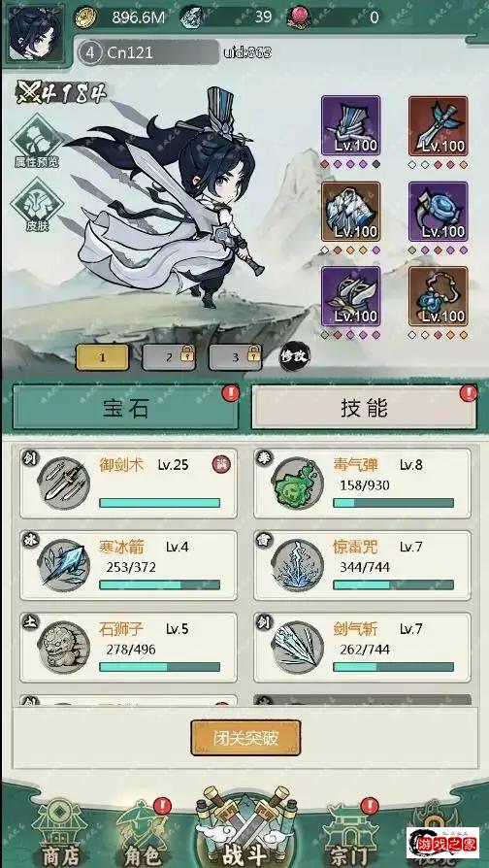Click the 惊雷咒 skill progress bar
Viewport: 489px width, 868px height.
(x=393, y=585)
